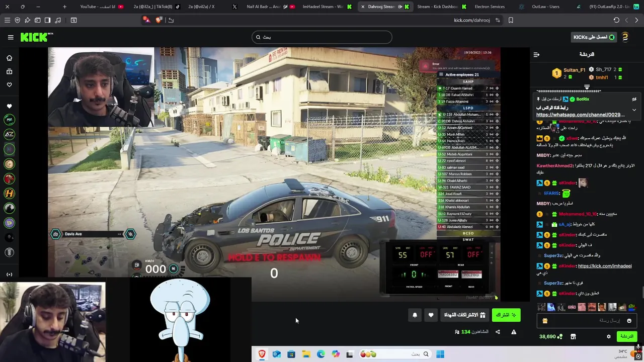Expand the gift leaderboard handle
The height and width of the screenshot is (362, 644).
[587, 87]
